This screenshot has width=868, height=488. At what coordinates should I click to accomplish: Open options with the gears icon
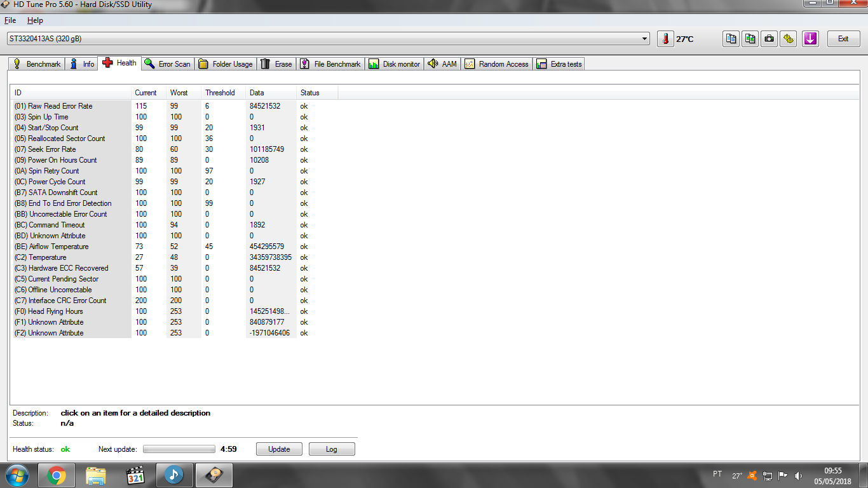pyautogui.click(x=789, y=39)
